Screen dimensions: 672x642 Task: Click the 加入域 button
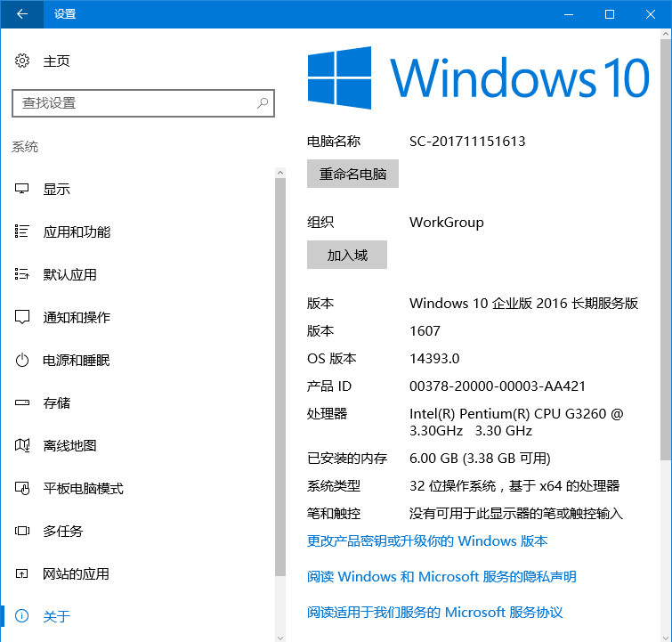(x=347, y=255)
